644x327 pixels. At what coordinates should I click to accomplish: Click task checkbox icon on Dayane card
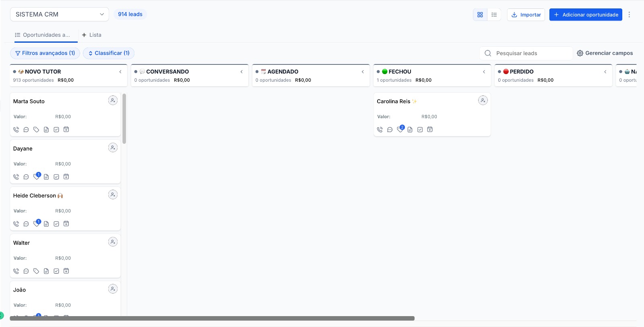tap(56, 177)
